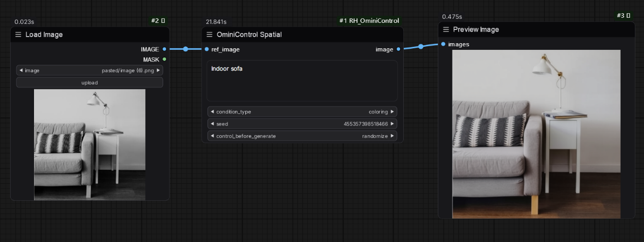
Task: Click the Preview Image images input connector
Action: pos(443,44)
